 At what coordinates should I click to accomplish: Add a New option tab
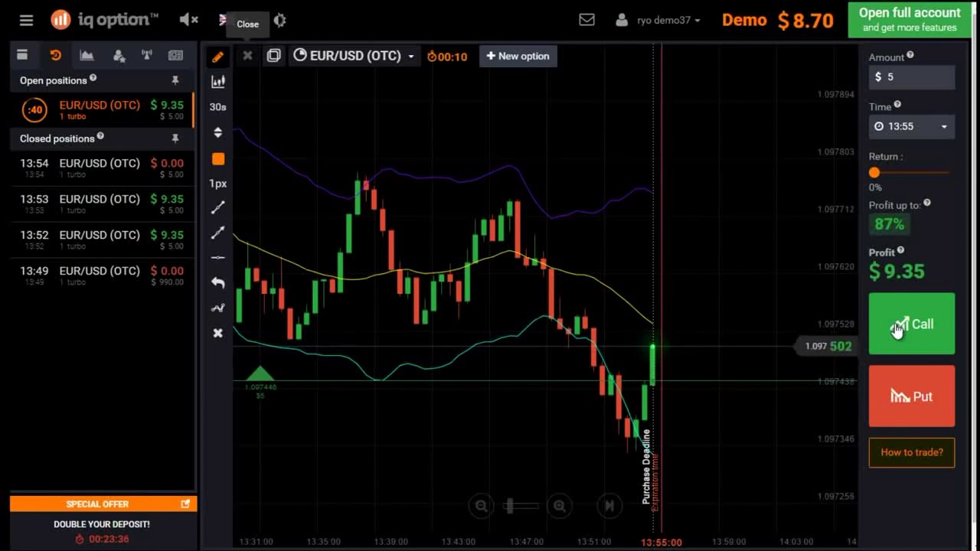pyautogui.click(x=518, y=56)
